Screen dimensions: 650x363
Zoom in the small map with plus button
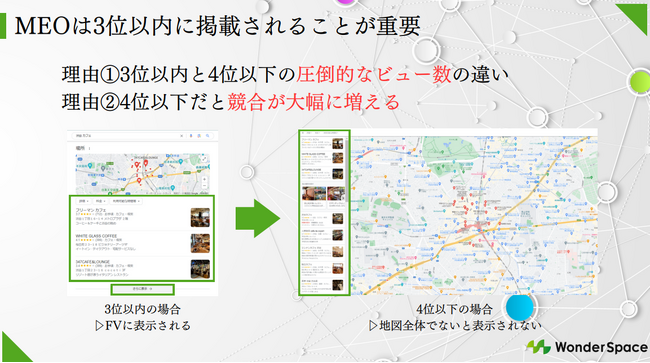pos(204,179)
